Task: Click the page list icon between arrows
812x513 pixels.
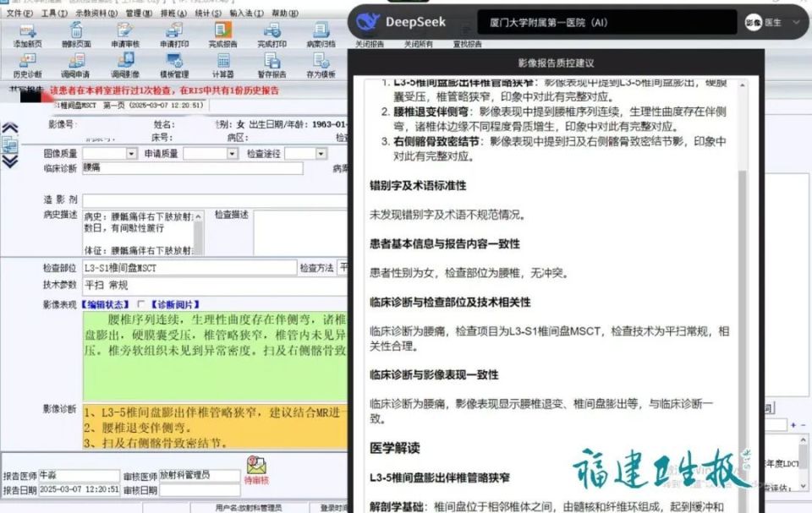Action: pyautogui.click(x=10, y=145)
